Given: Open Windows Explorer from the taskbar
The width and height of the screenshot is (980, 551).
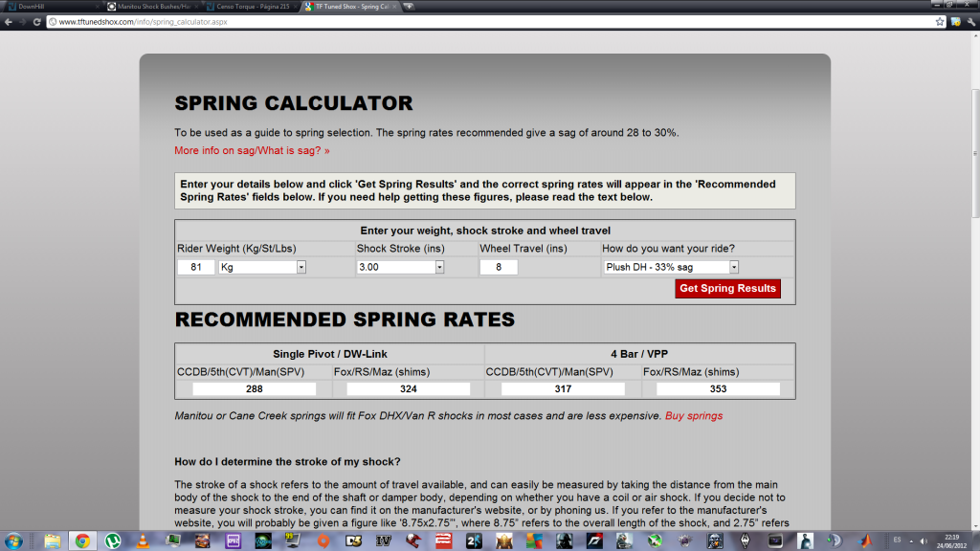Looking at the screenshot, I should [52, 541].
